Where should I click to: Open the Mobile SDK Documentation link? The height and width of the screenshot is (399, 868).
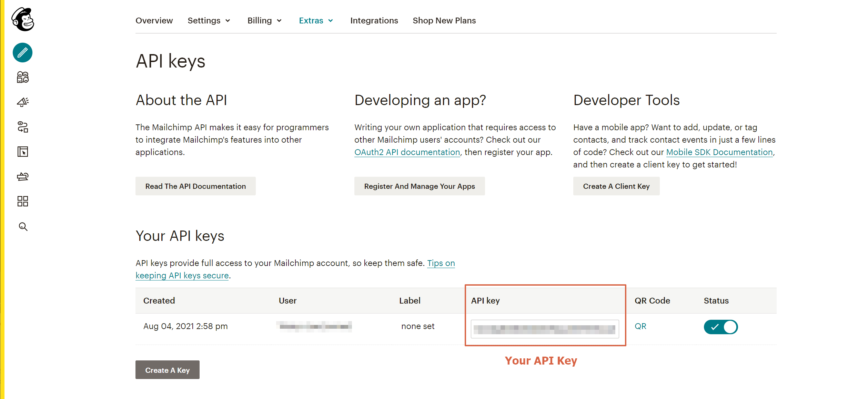pyautogui.click(x=719, y=152)
